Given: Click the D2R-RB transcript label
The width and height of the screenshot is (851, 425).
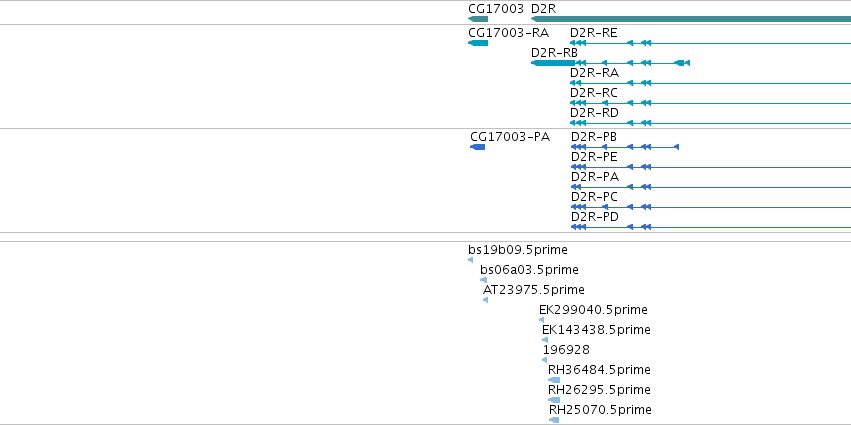Looking at the screenshot, I should tap(554, 53).
